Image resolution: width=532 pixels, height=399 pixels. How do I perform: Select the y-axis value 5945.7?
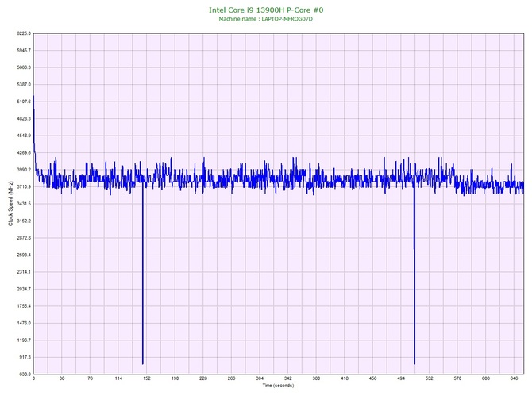tap(24, 51)
